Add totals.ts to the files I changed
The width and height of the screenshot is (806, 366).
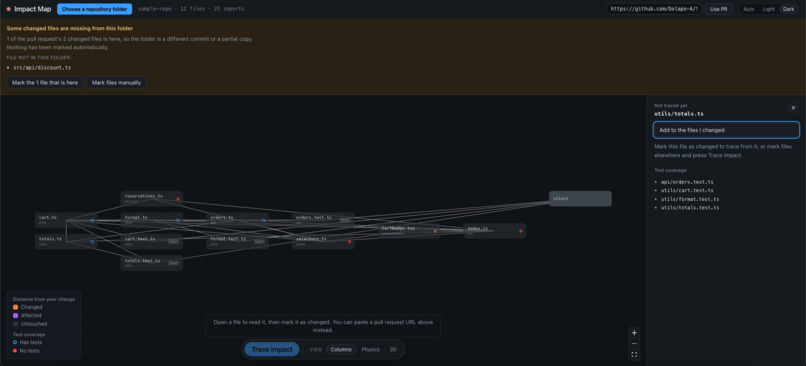coord(726,130)
